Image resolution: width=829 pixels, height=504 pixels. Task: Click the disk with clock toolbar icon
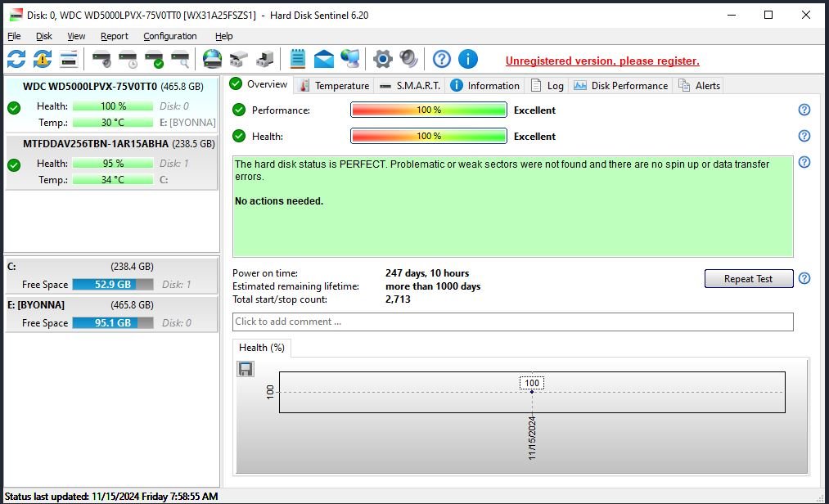[128, 59]
